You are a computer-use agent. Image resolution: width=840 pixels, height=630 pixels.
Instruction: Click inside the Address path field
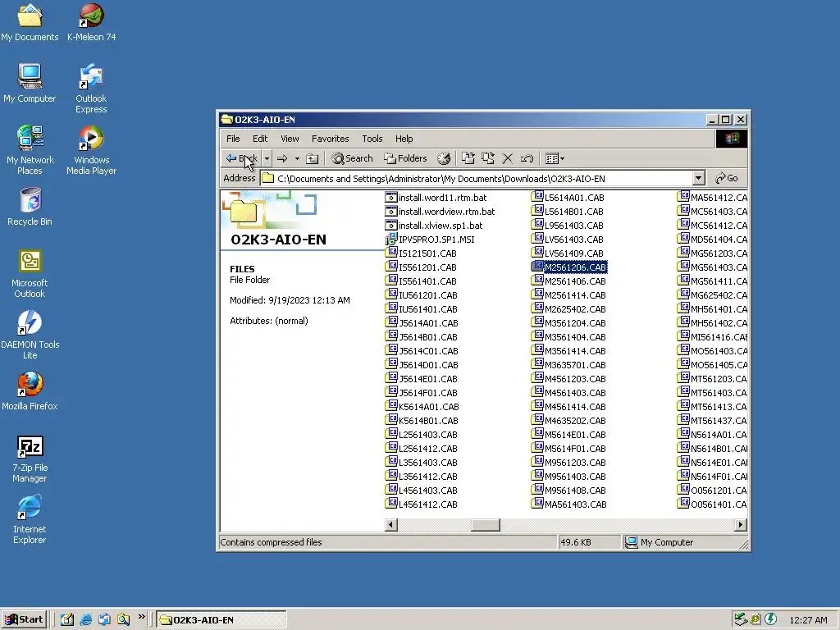(476, 178)
